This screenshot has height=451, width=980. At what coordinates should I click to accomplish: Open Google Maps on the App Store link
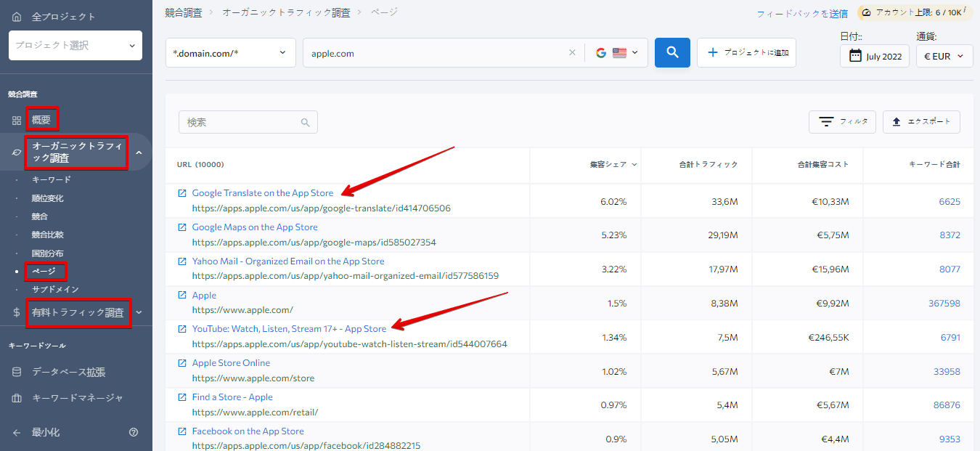coord(255,227)
